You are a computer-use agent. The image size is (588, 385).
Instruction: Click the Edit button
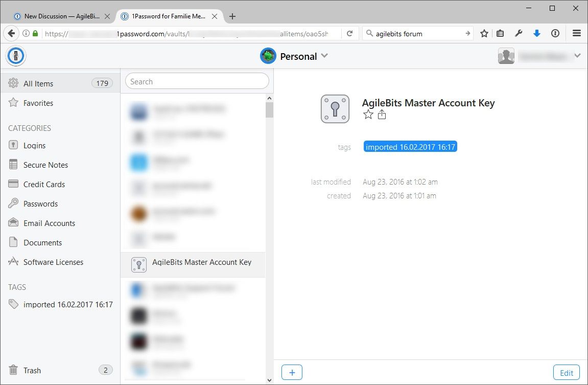tap(566, 373)
